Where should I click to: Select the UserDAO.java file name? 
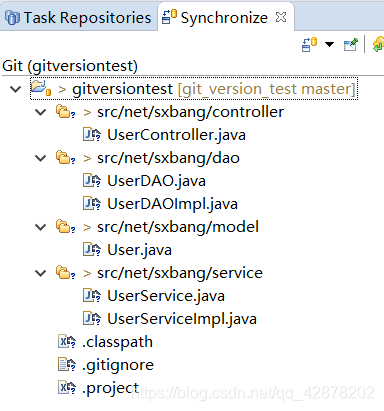(156, 181)
